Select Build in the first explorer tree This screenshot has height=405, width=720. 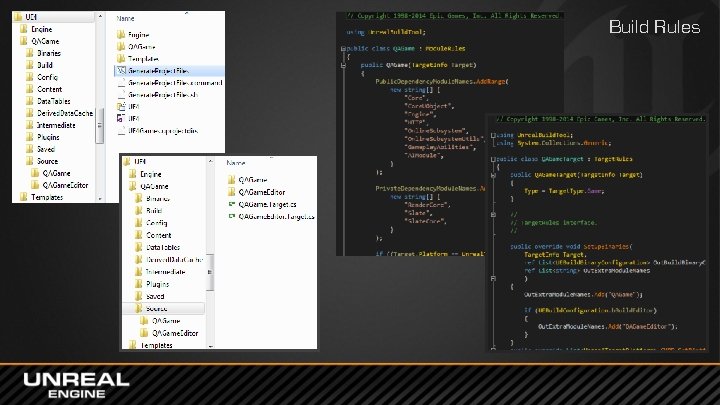45,65
